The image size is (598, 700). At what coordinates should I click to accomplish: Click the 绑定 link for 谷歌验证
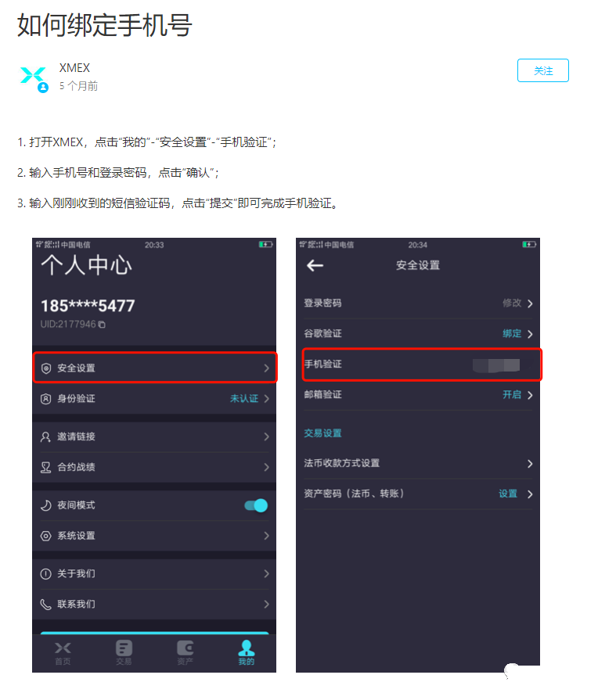(x=512, y=333)
